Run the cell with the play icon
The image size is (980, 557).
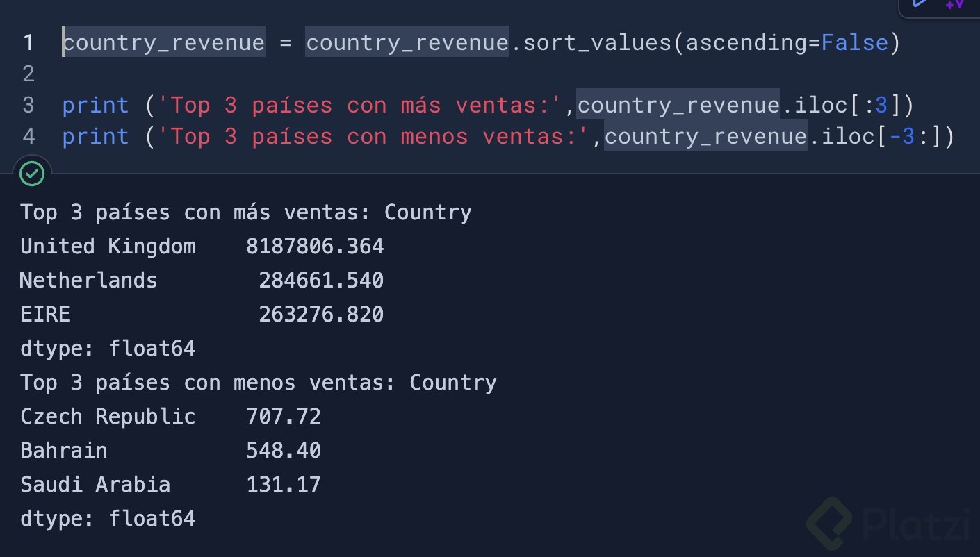coord(921,3)
